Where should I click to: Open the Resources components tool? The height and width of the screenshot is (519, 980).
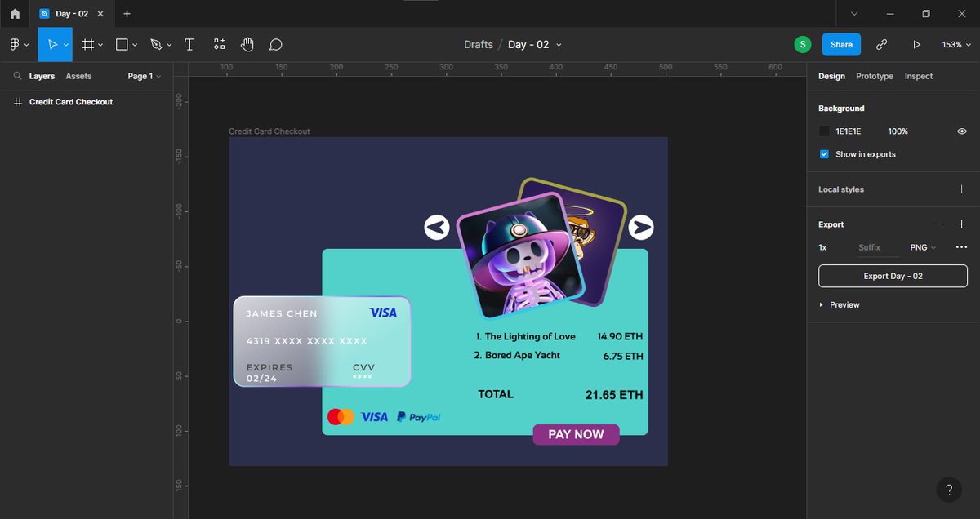tap(219, 44)
